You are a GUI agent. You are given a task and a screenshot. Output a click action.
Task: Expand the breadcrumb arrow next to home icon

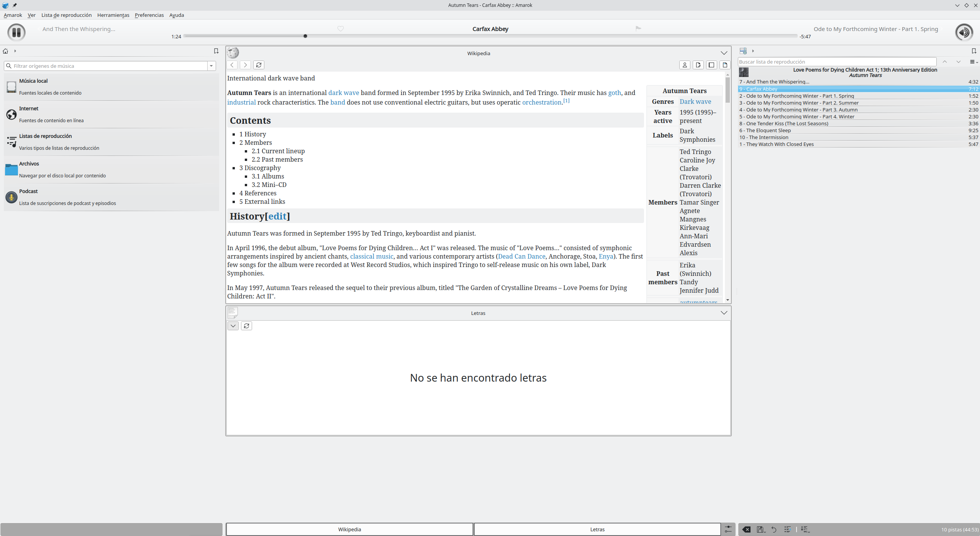[15, 51]
